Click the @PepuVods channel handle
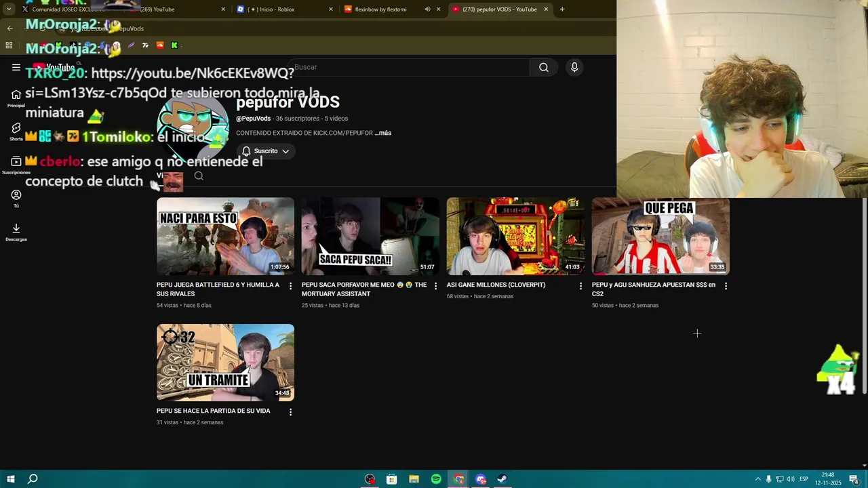 click(x=254, y=119)
